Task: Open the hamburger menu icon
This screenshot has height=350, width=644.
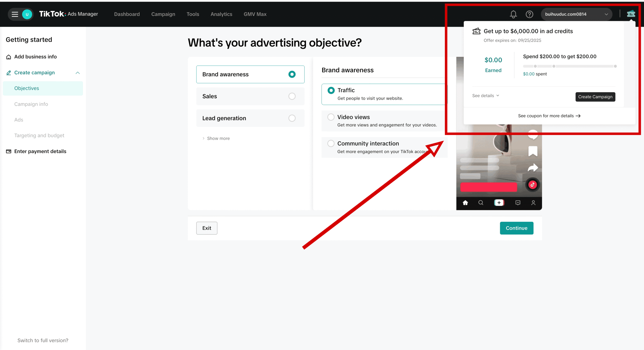Action: tap(15, 14)
